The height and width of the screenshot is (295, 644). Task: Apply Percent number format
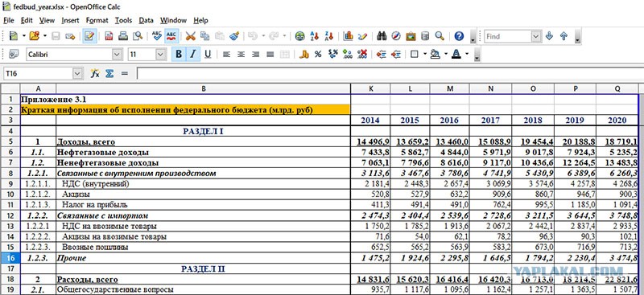(318, 54)
